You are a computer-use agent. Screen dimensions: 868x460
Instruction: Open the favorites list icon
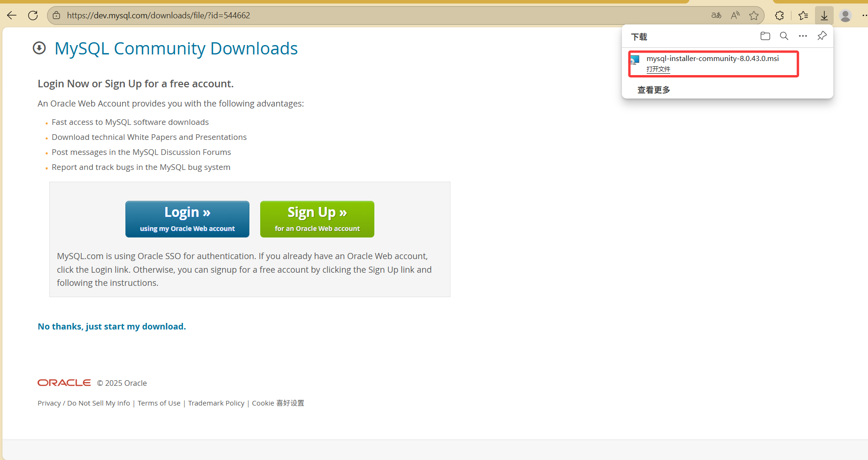(x=803, y=15)
